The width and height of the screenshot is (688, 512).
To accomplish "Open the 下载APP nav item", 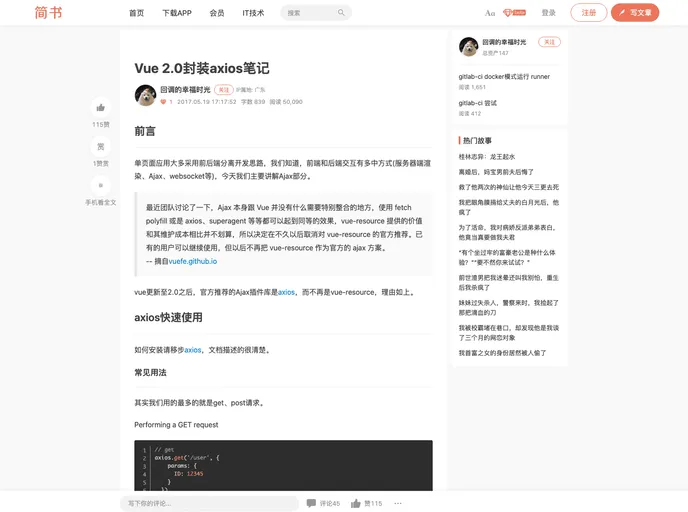I will click(177, 13).
